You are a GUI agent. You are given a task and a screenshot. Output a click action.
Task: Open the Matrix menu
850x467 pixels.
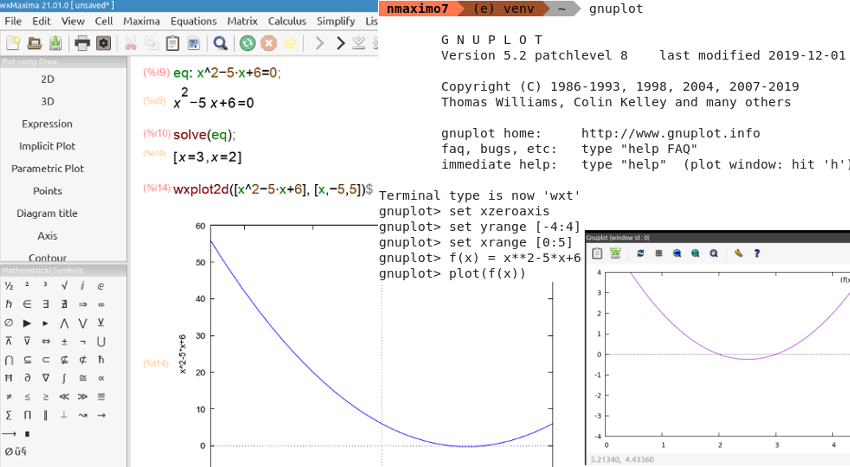click(x=242, y=21)
